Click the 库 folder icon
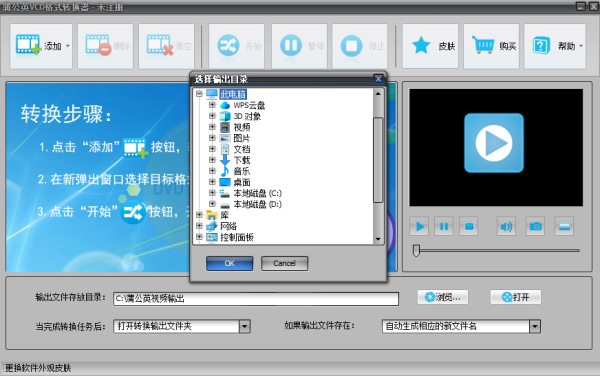 (212, 215)
